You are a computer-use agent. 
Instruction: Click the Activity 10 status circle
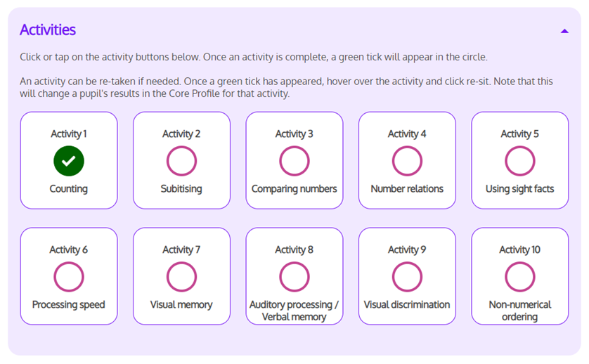click(520, 277)
